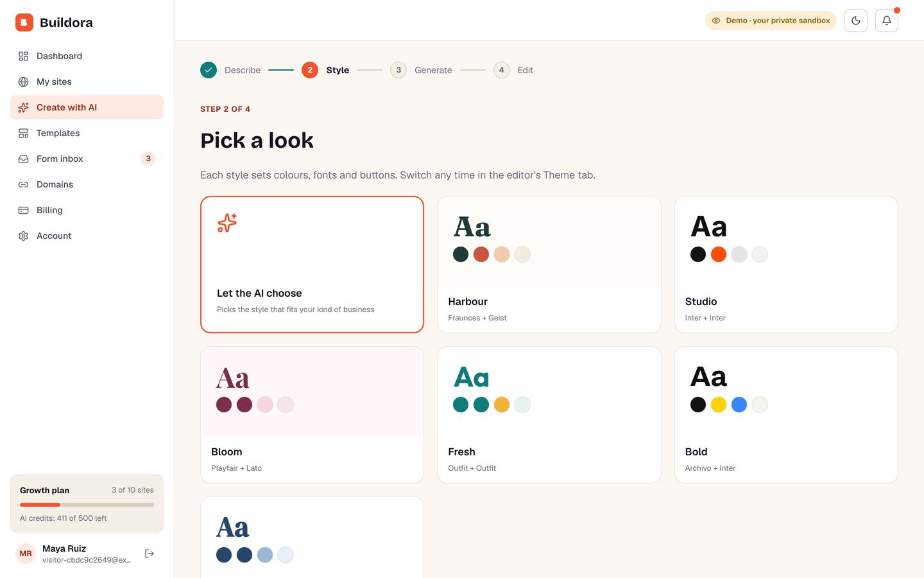
Task: Choose the Bloom style card
Action: tap(312, 415)
